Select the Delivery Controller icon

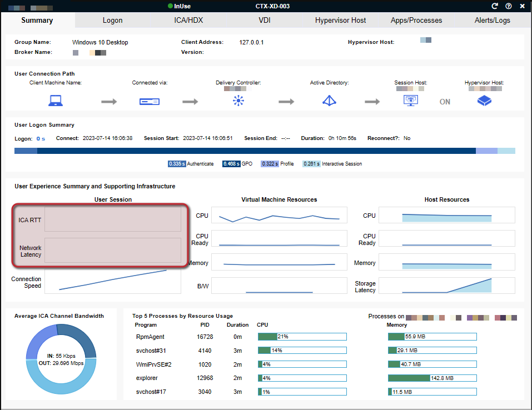click(x=238, y=101)
